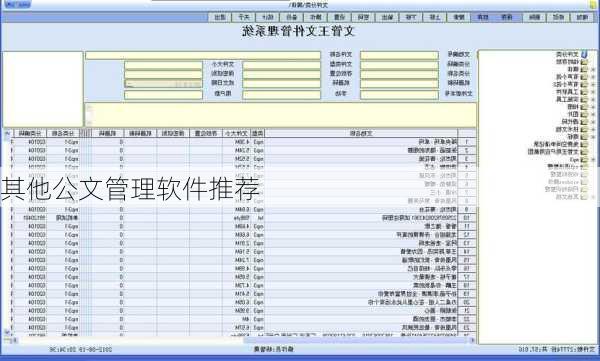The width and height of the screenshot is (600, 361).
Task: Click the 免费空间申请结果 folder icon
Action: coord(584,144)
